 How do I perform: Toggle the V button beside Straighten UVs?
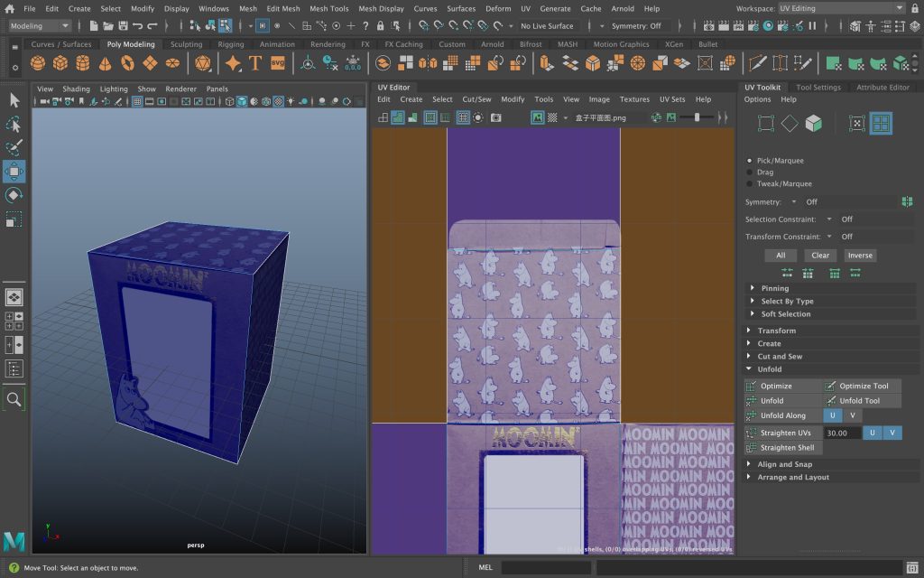click(x=892, y=433)
